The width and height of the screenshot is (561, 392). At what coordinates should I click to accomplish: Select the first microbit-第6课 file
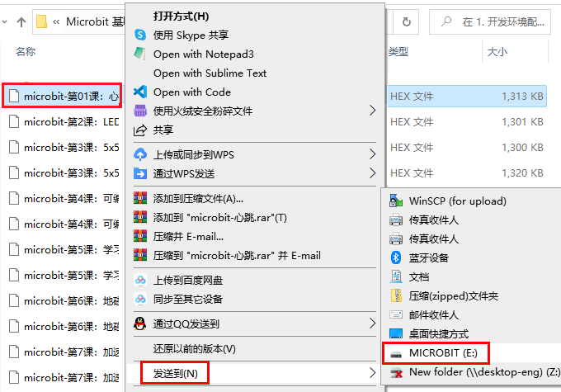(x=64, y=300)
